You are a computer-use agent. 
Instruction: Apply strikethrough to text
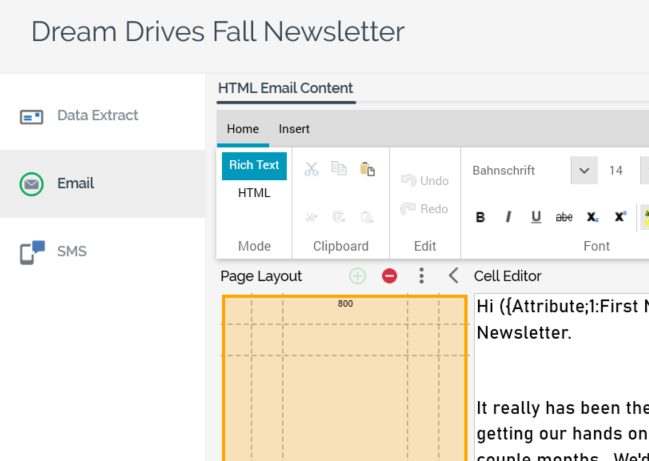pyautogui.click(x=564, y=217)
